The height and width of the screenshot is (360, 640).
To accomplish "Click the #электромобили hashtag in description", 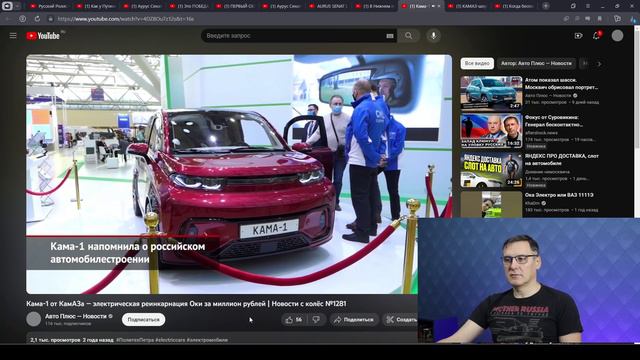I will [x=207, y=340].
